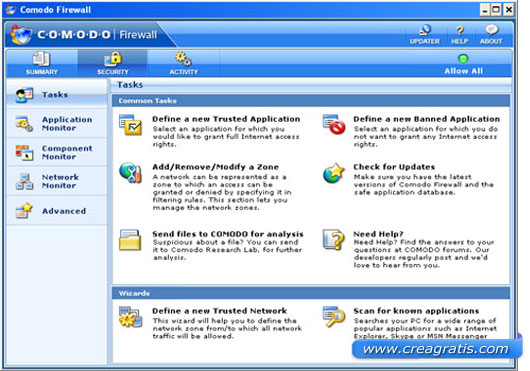Click the Help question mark icon

460,30
